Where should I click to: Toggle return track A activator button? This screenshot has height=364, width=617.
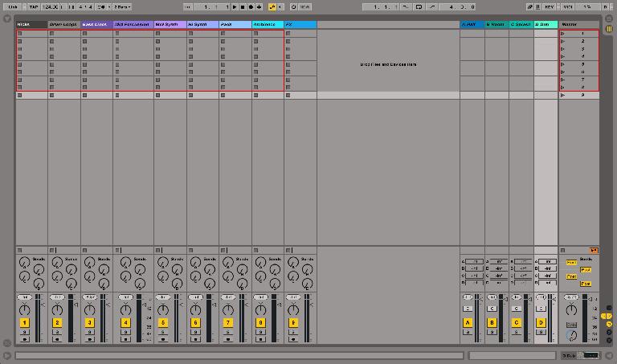(x=468, y=323)
